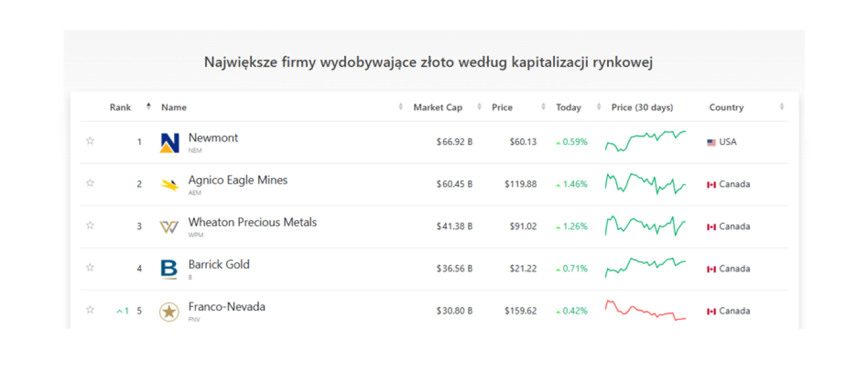
Task: Click the USA flag icon
Action: pos(711,142)
